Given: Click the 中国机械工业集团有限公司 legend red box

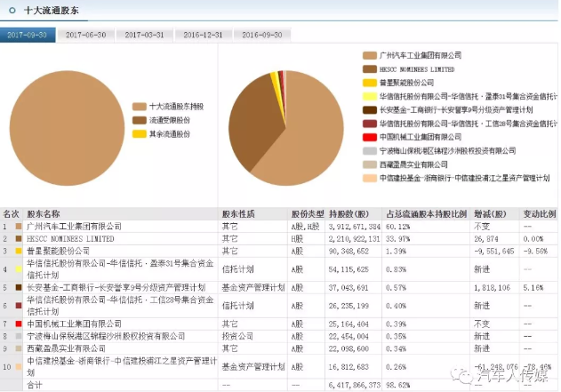Looking at the screenshot, I should pos(370,137).
